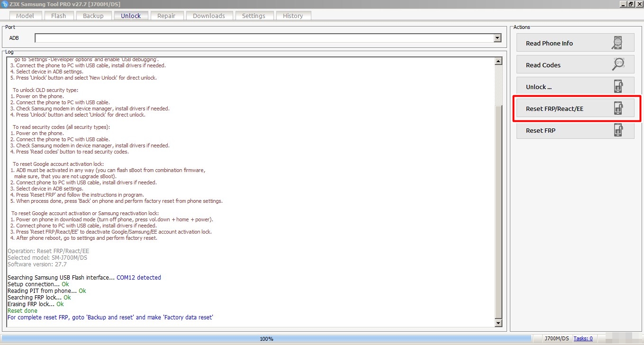
Task: Click 'Selected model: SM-J700M/DS' log line
Action: coord(47,258)
